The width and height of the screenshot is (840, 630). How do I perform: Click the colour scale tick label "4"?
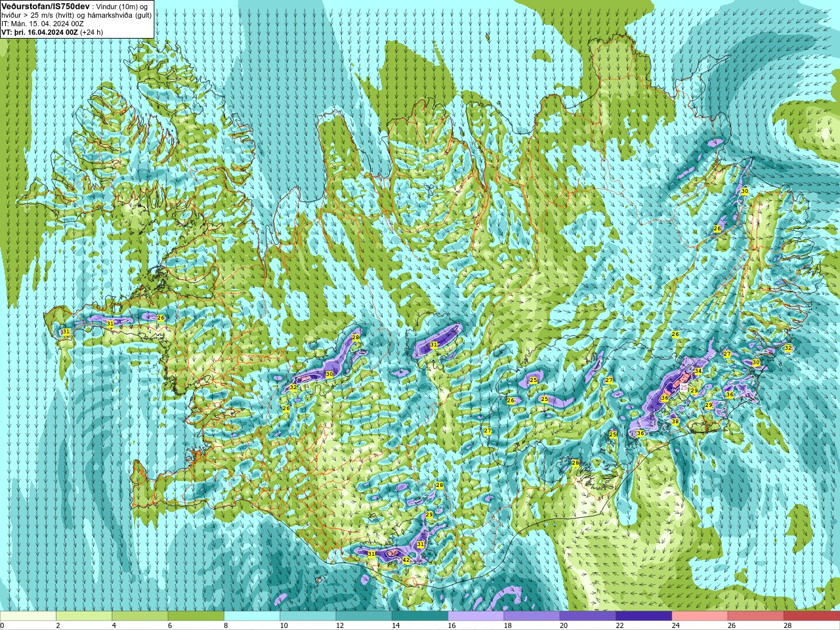point(114,625)
